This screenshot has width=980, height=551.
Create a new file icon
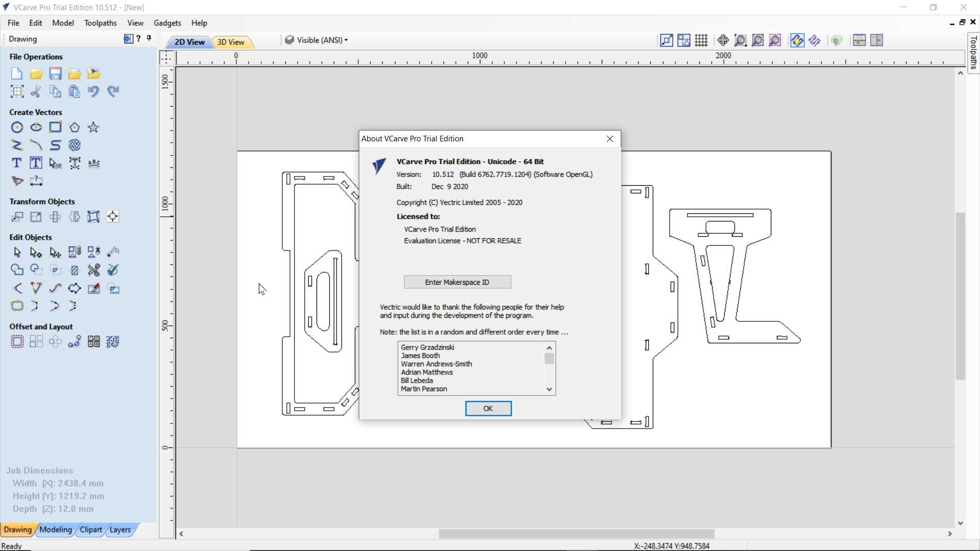tap(17, 73)
